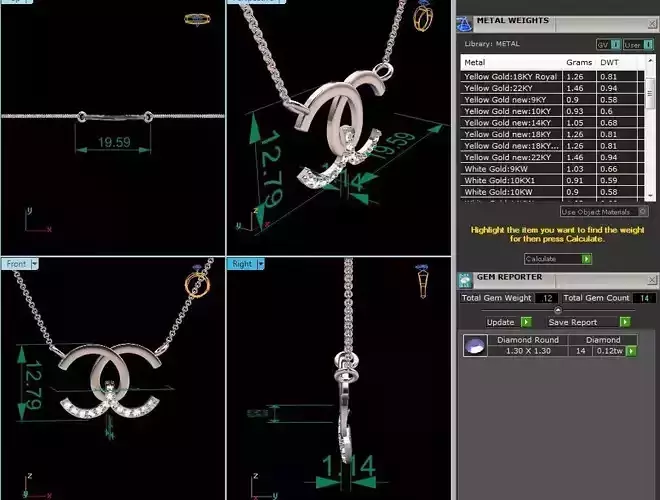Select the White Gold:10KX1 row
The height and width of the screenshot is (500, 660).
(x=552, y=180)
